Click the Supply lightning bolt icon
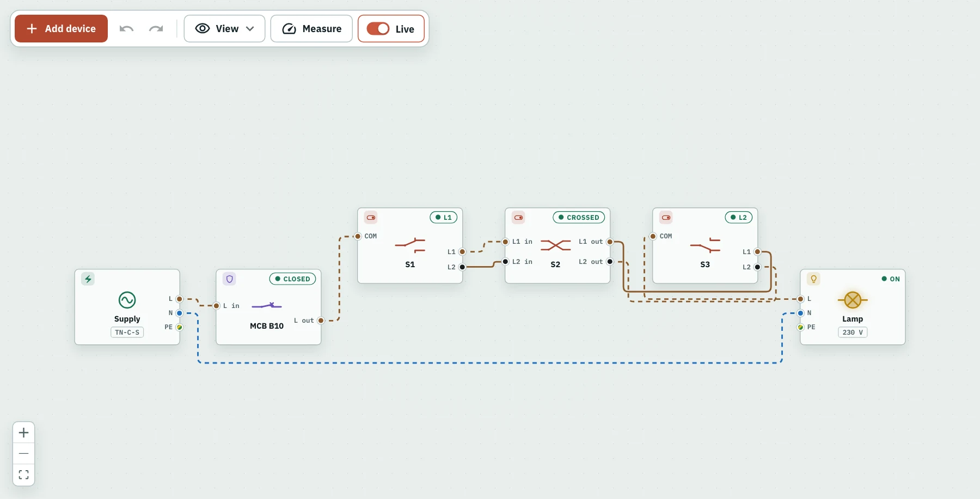Screen dimensions: 980x499 coord(88,279)
